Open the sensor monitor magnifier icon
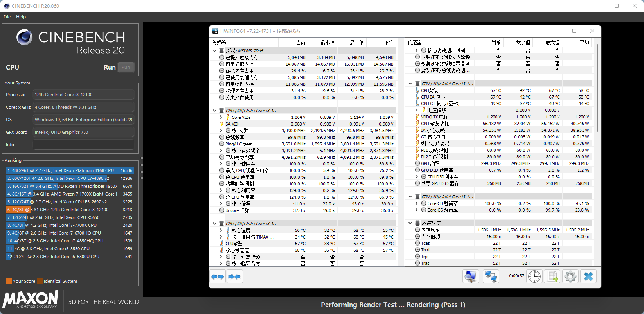 pyautogui.click(x=470, y=276)
